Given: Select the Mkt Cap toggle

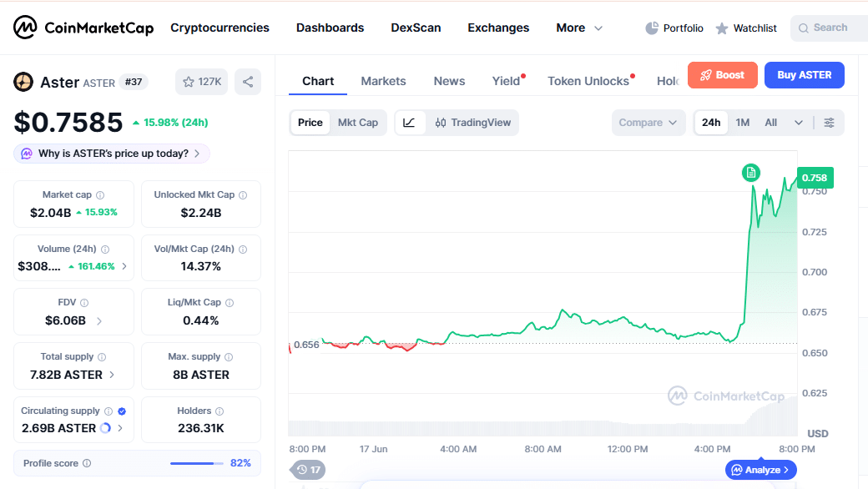Looking at the screenshot, I should pyautogui.click(x=357, y=123).
